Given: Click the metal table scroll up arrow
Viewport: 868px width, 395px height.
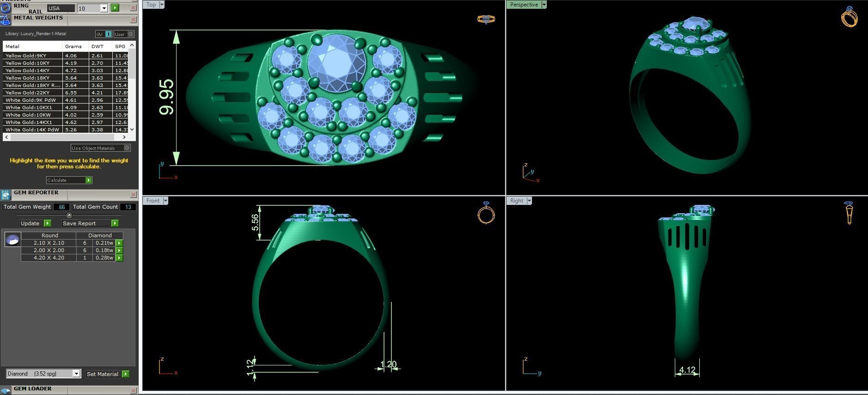Looking at the screenshot, I should (x=132, y=45).
